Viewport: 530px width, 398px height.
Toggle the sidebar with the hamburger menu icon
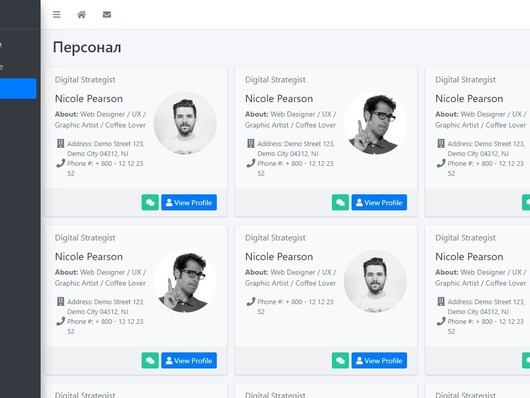pos(56,15)
